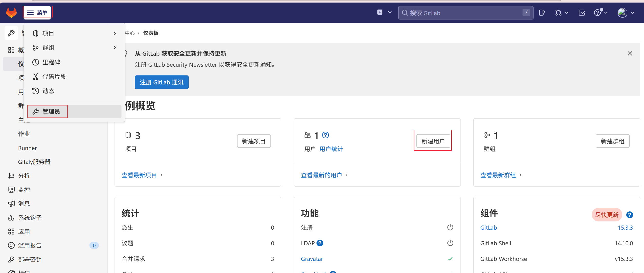Click the 新建用户 button
The height and width of the screenshot is (273, 644).
click(x=433, y=141)
